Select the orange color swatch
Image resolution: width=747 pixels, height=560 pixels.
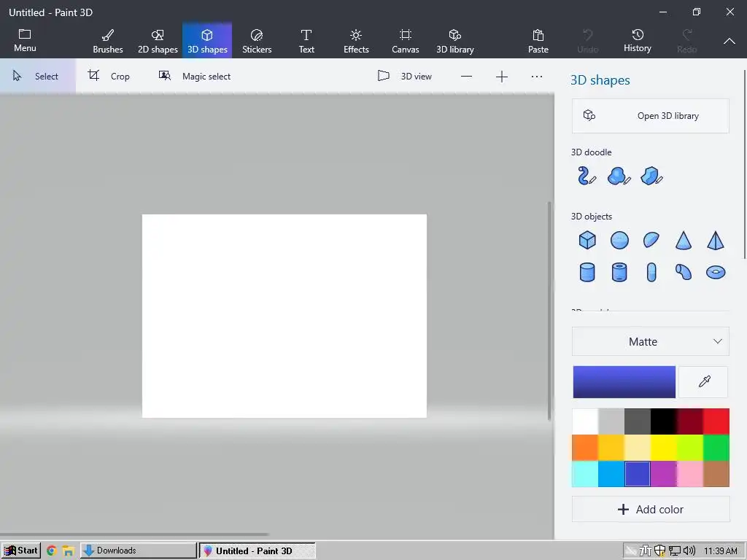pyautogui.click(x=584, y=448)
